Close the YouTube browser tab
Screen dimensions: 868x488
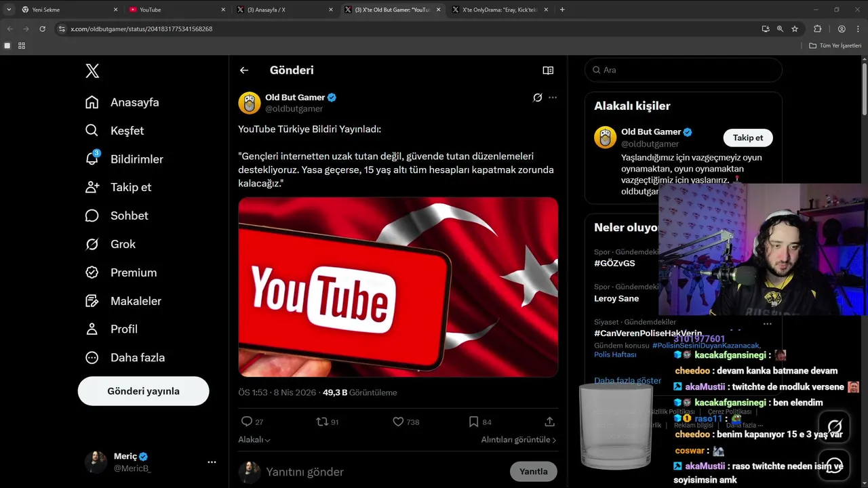(x=223, y=9)
